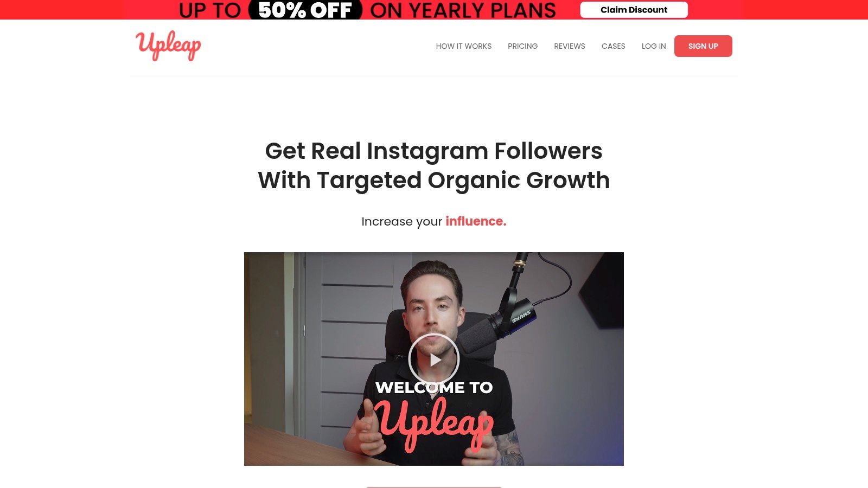Click the red 'influence.' highlighted word

(476, 221)
